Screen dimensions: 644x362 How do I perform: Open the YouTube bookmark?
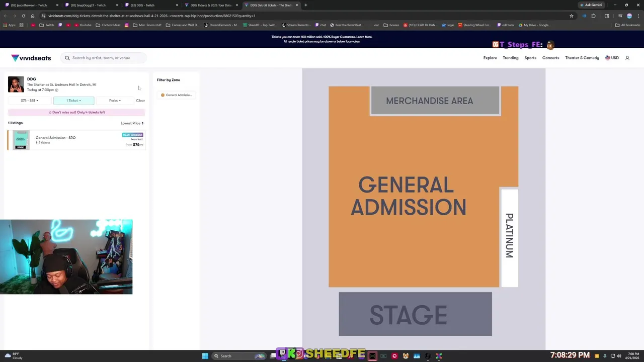(82, 25)
